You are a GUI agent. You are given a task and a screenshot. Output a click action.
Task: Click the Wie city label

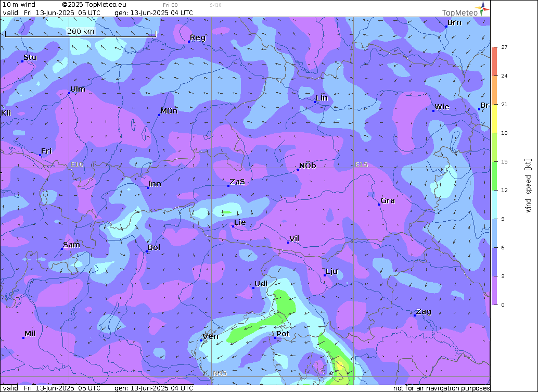click(442, 107)
